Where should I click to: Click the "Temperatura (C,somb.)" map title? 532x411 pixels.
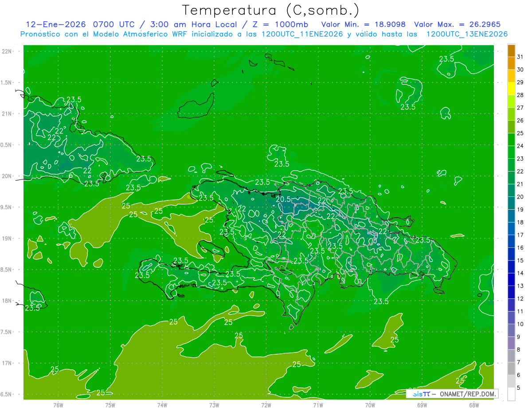[271, 10]
